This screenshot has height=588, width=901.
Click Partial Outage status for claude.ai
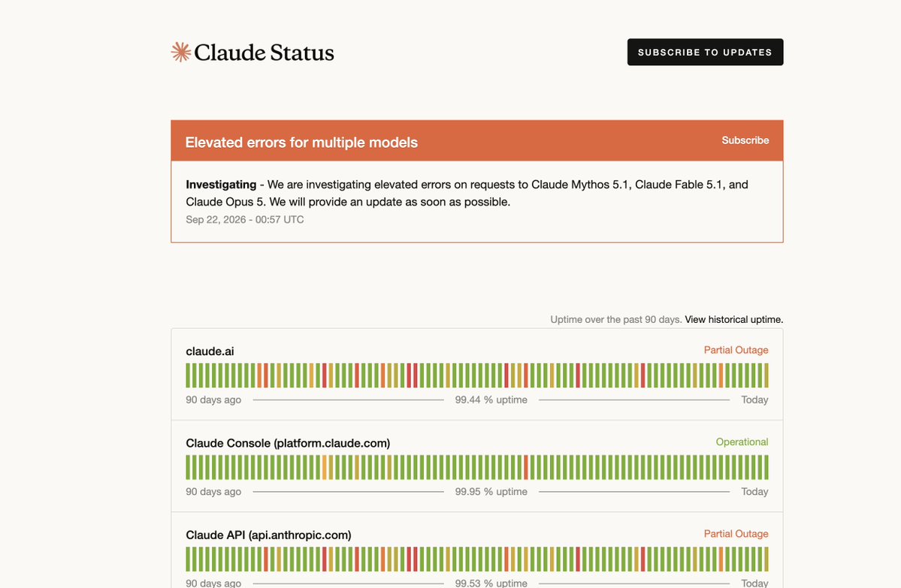tap(736, 350)
